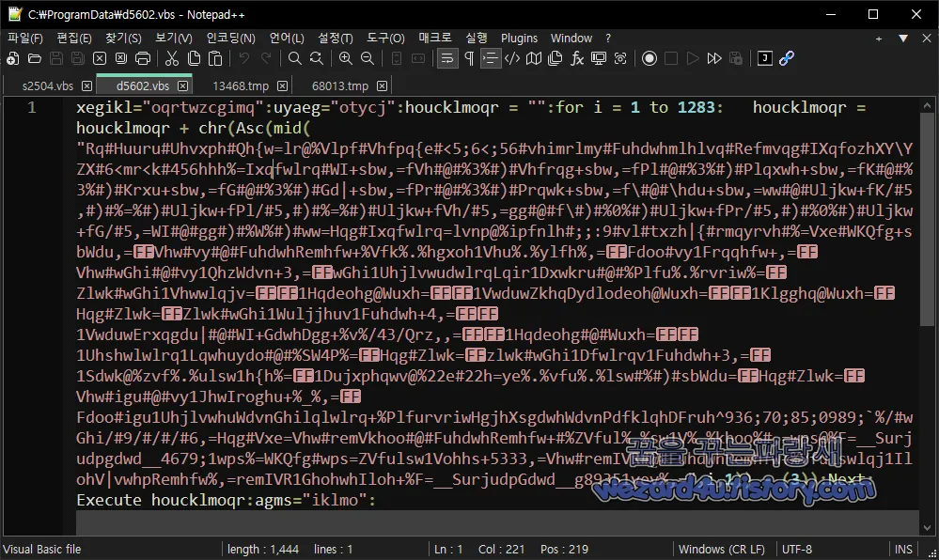Close all files using the toolbar icon
939x560 pixels.
coord(121,58)
